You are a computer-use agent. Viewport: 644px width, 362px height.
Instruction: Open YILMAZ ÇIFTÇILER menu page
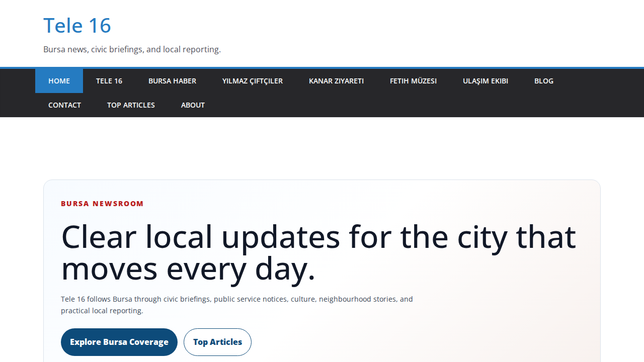point(253,81)
